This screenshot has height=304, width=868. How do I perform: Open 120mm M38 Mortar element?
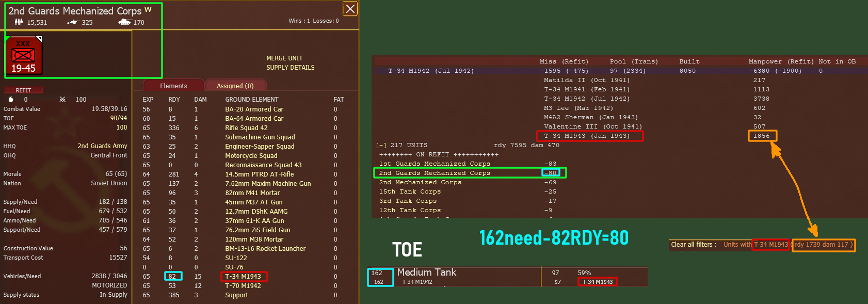point(254,239)
